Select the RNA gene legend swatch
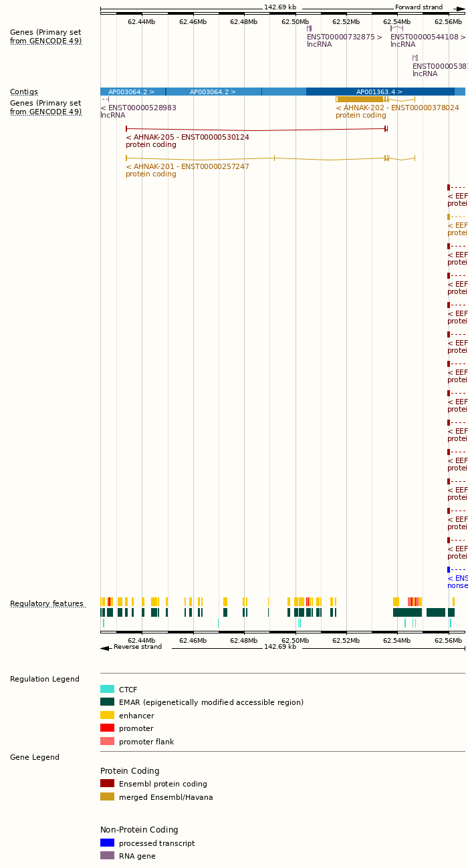 click(x=107, y=855)
